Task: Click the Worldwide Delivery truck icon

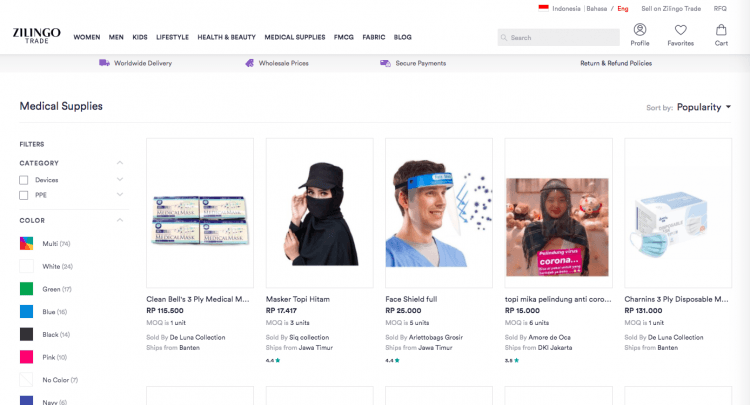Action: pos(104,63)
